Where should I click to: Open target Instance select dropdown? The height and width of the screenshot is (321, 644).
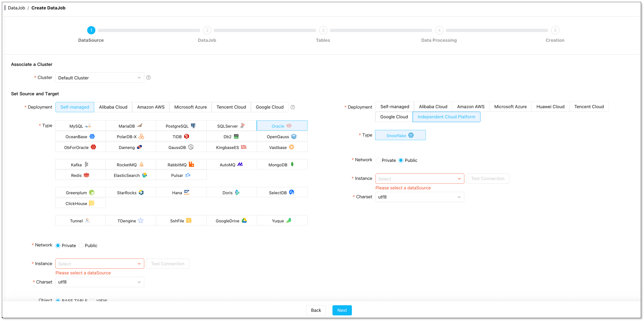point(420,179)
